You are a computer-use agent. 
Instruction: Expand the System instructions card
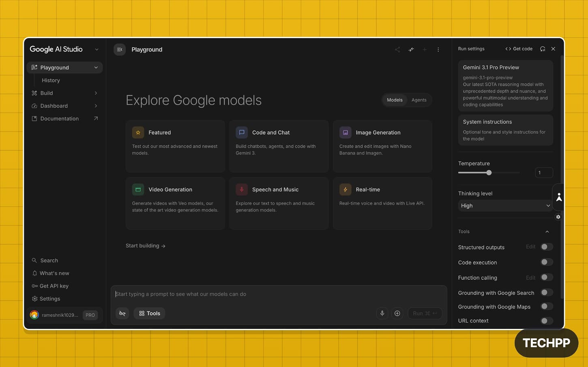click(x=505, y=130)
